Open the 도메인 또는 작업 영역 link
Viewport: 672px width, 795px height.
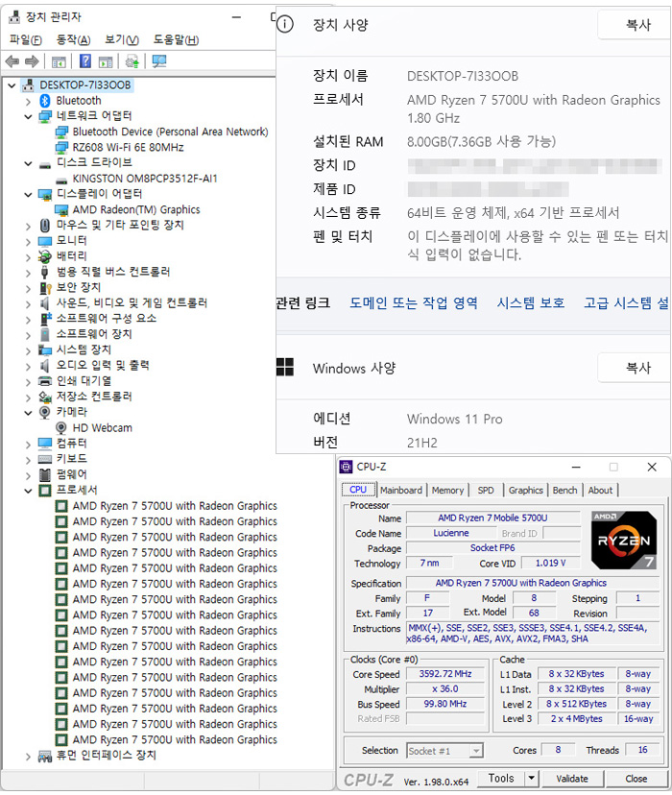click(414, 303)
